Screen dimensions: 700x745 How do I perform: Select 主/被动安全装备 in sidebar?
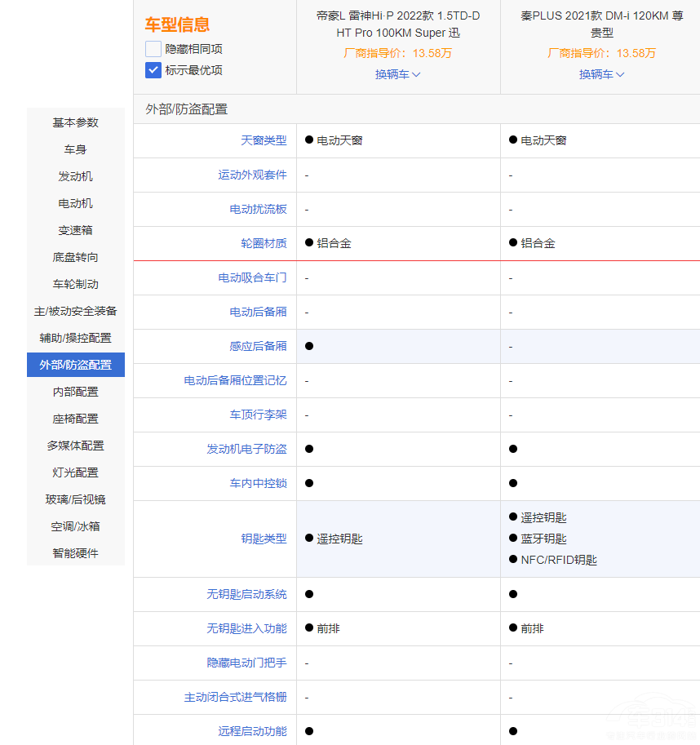point(76,311)
